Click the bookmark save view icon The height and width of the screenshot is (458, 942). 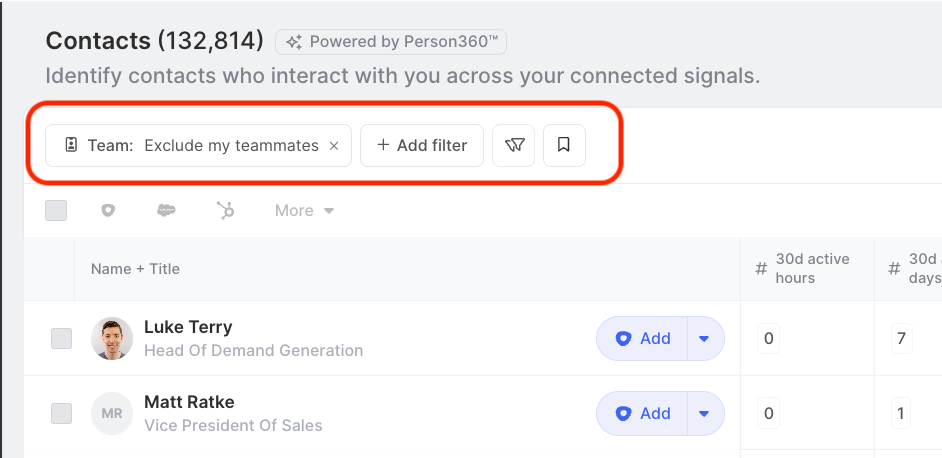pyautogui.click(x=564, y=145)
